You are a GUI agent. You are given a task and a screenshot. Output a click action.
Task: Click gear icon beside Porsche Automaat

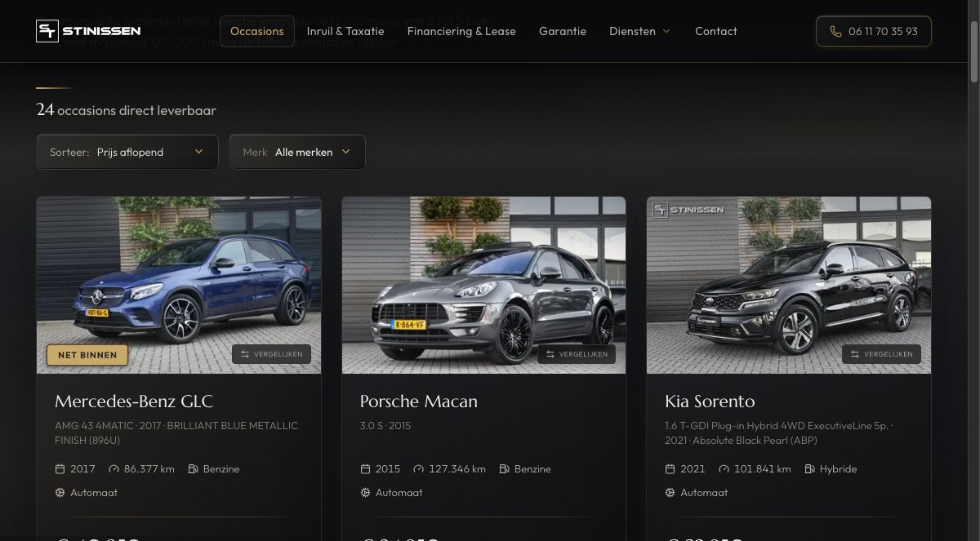tap(365, 493)
